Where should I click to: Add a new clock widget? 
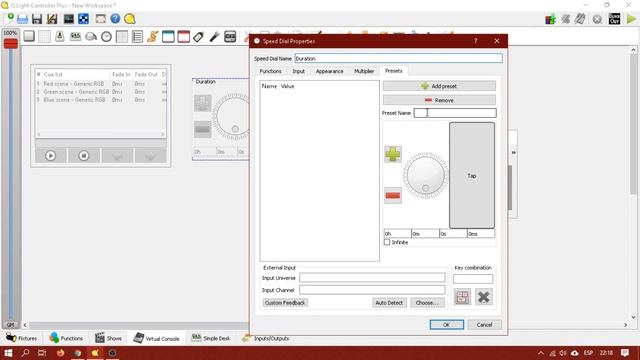pos(230,36)
